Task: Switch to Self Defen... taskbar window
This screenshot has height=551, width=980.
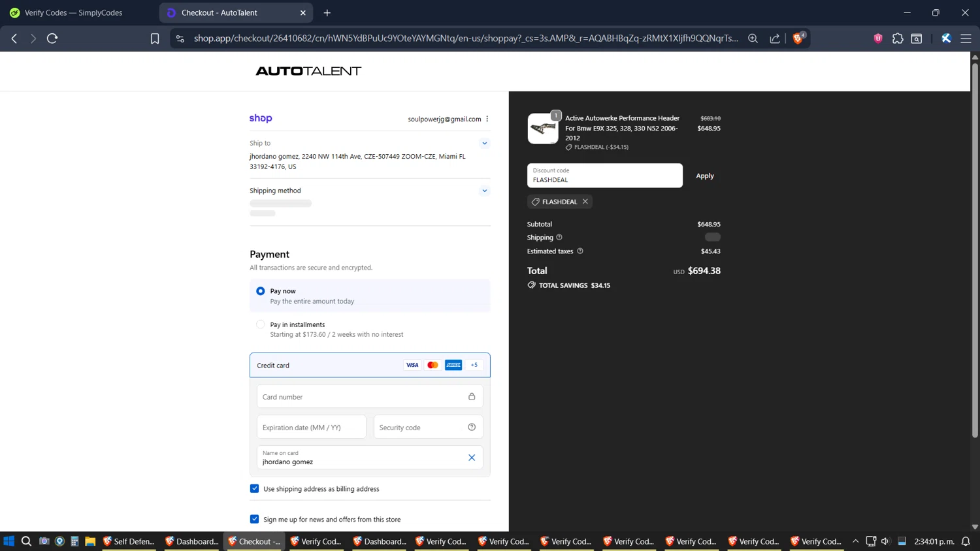Action: (x=129, y=541)
